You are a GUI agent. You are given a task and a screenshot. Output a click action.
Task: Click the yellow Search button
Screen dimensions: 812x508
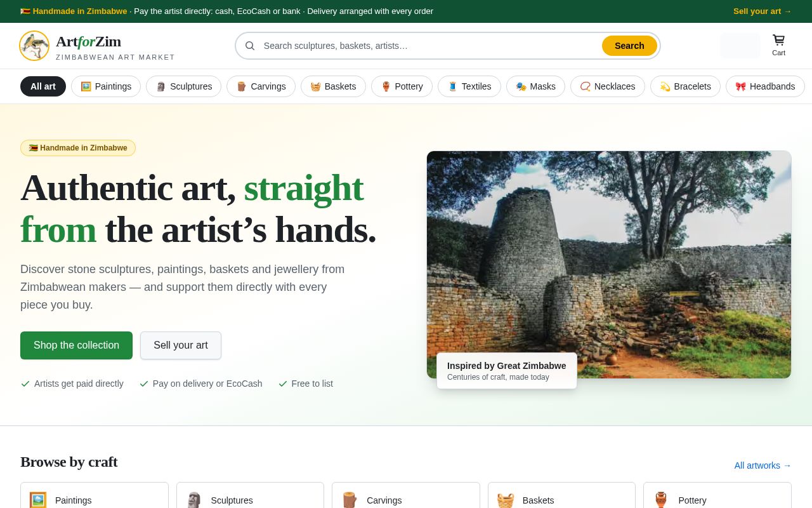629,46
